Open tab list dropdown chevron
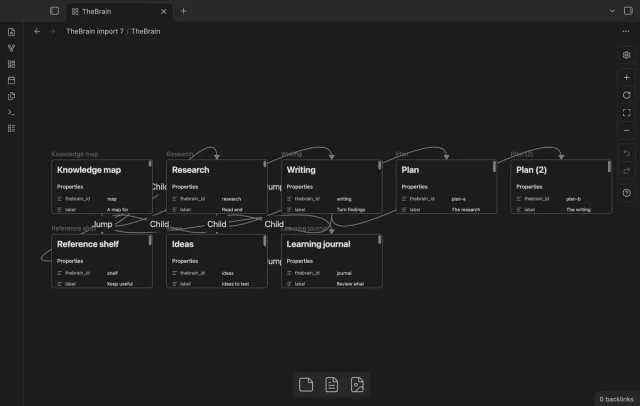The width and height of the screenshot is (640, 406). coord(612,11)
